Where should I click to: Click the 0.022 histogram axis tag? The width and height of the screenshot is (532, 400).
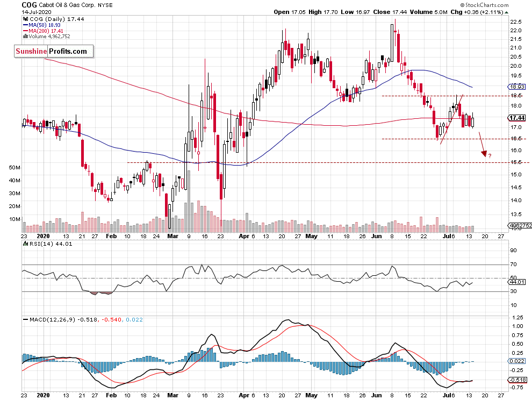517,361
